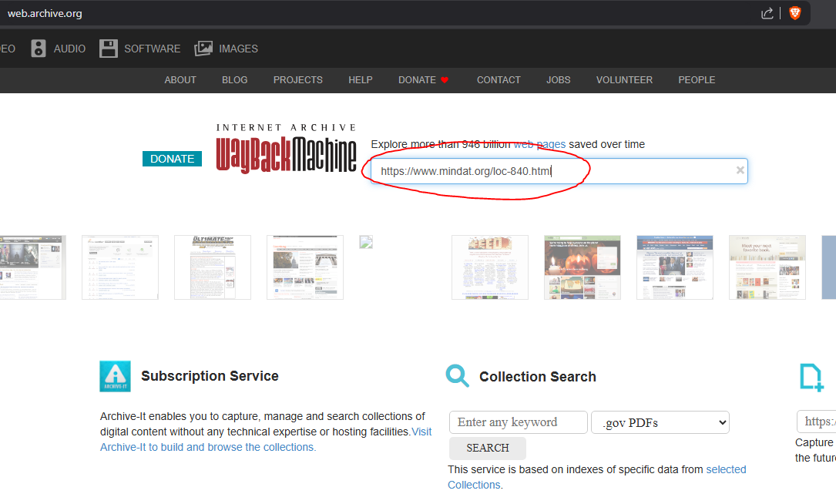Click the web.archive.org address bar text
This screenshot has height=504, width=836.
tap(45, 13)
